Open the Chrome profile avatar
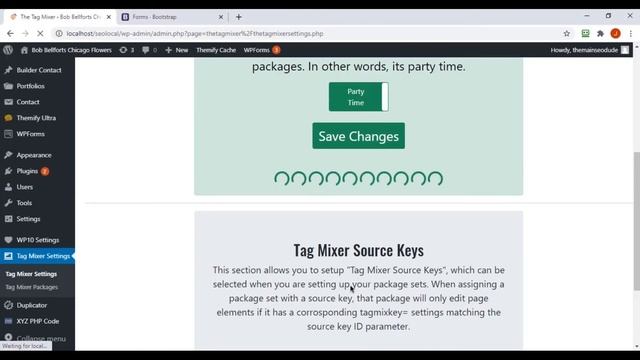 616,33
